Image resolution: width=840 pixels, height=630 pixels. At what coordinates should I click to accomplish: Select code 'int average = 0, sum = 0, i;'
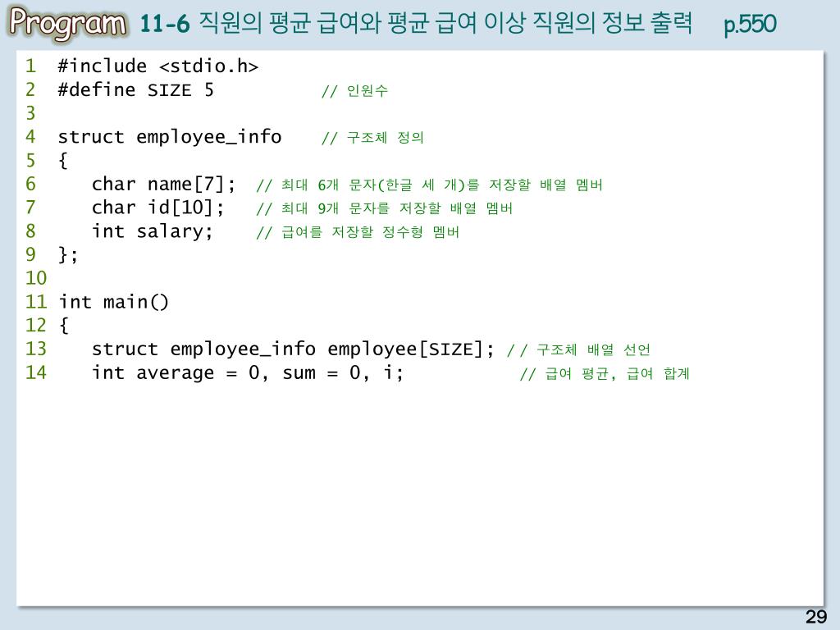(248, 372)
